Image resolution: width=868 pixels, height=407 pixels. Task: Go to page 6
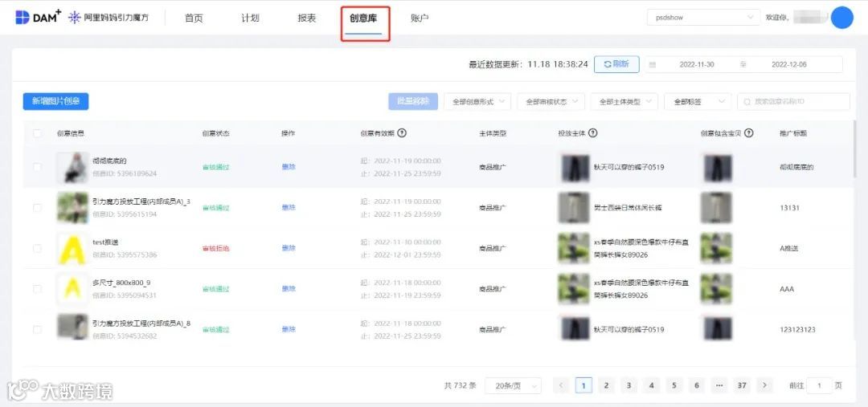click(696, 385)
